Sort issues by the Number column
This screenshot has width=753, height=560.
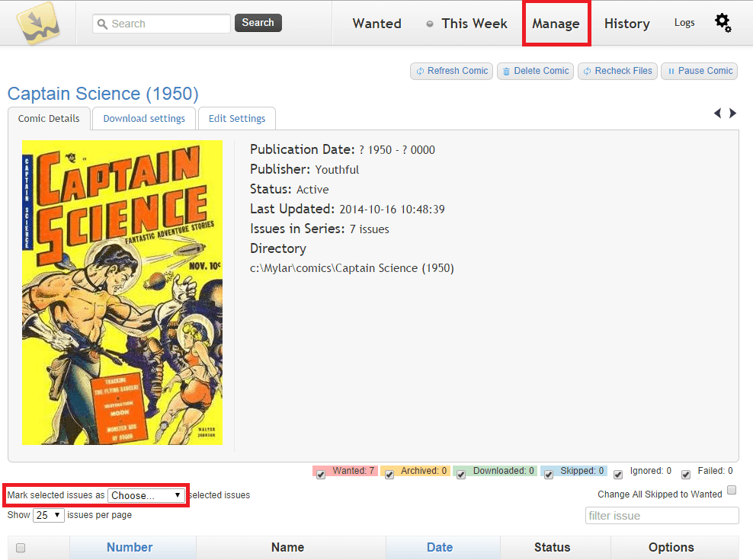tap(130, 547)
